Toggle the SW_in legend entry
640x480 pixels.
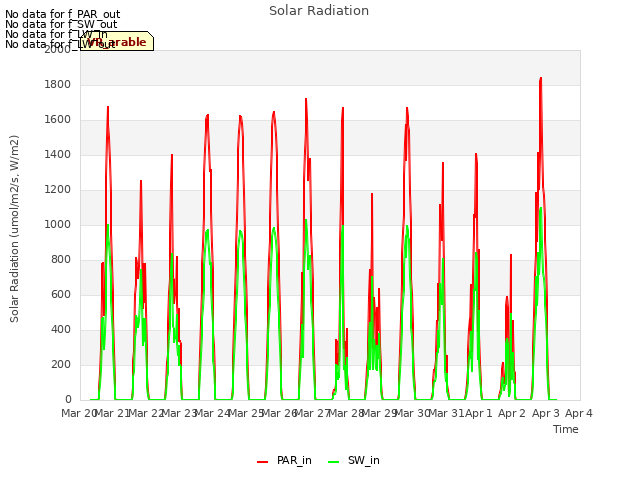coord(354,460)
